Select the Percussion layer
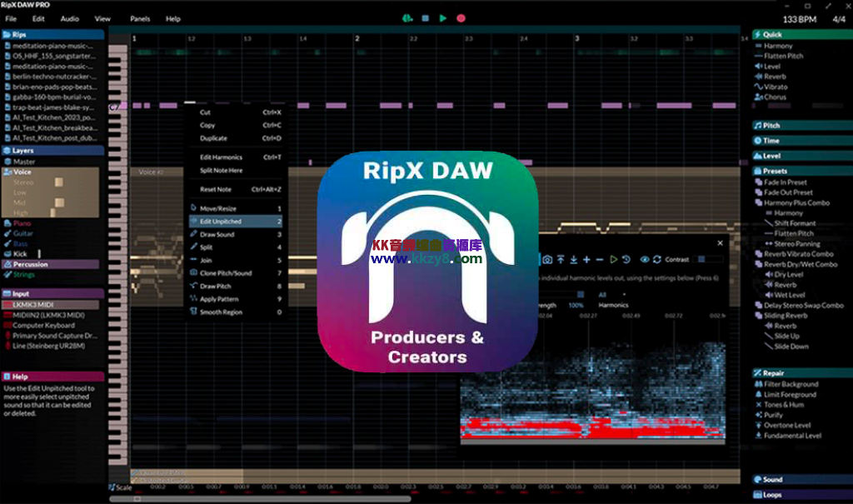This screenshot has height=504, width=853. (x=51, y=264)
